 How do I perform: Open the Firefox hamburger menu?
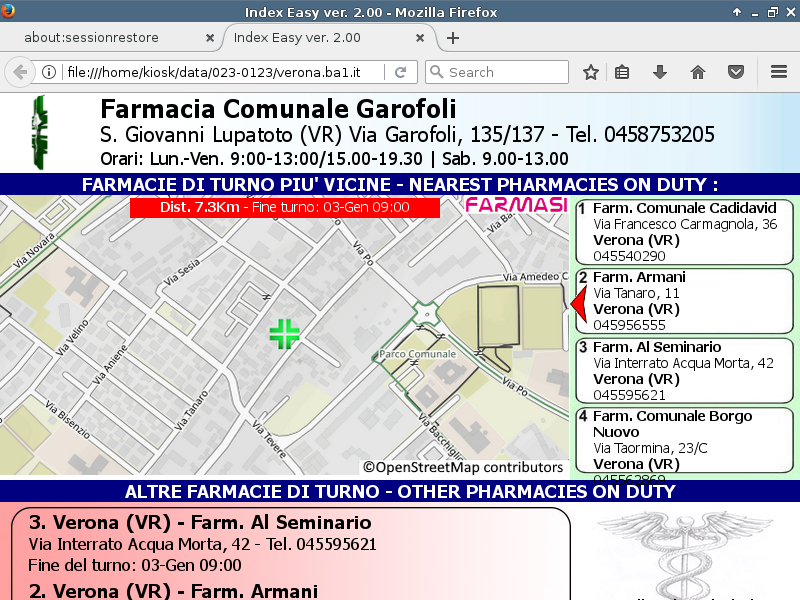(x=779, y=72)
